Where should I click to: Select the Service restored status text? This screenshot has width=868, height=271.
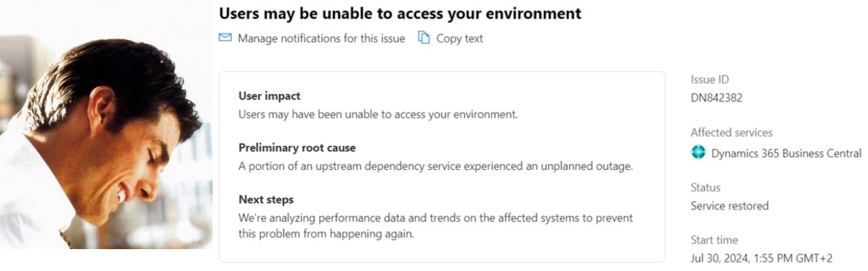[x=729, y=206]
